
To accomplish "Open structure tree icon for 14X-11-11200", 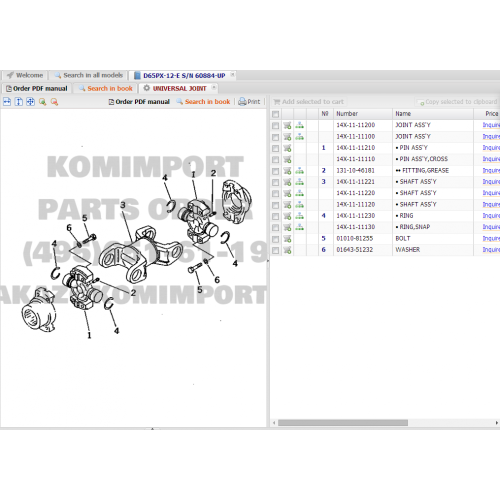I will (299, 125).
